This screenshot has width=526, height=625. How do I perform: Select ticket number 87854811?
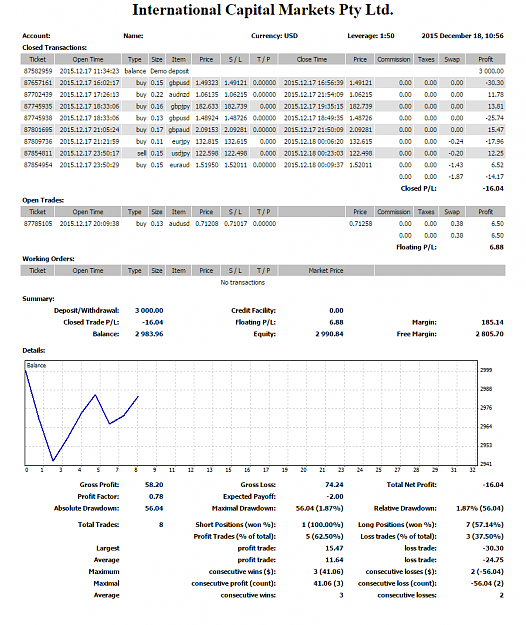38,153
